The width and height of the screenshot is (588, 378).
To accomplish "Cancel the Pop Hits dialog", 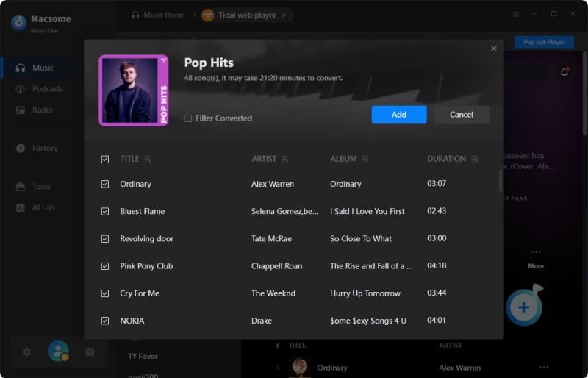I will click(462, 115).
